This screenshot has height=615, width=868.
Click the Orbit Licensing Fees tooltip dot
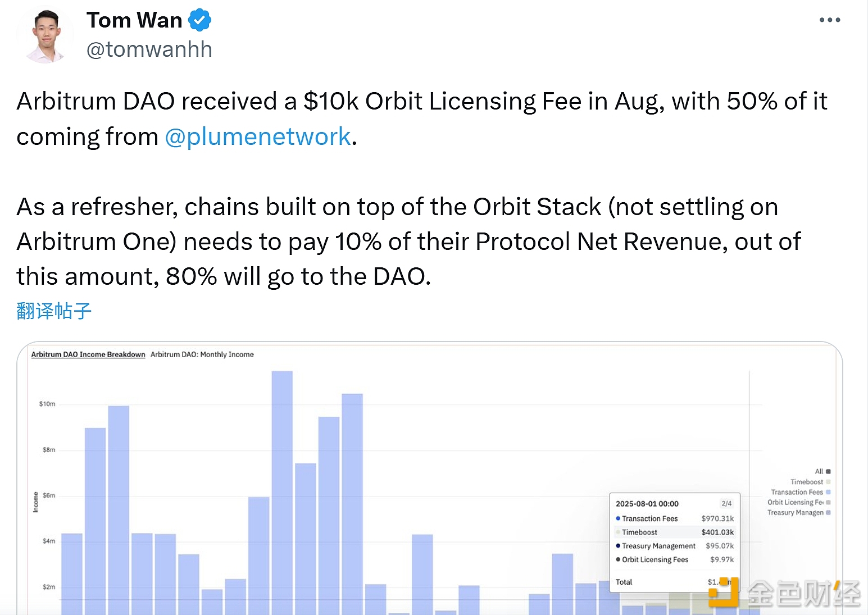click(618, 559)
